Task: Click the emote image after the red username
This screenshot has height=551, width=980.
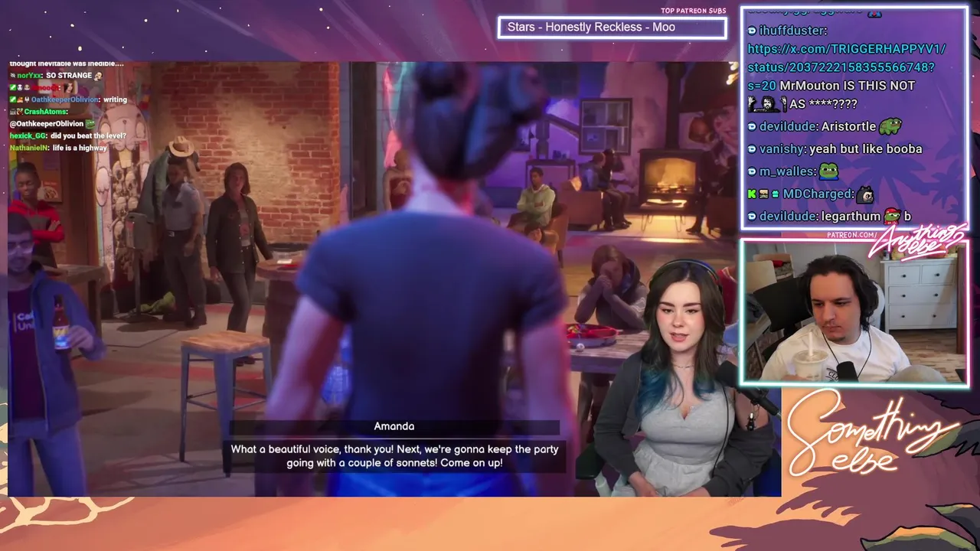Action: coord(68,87)
